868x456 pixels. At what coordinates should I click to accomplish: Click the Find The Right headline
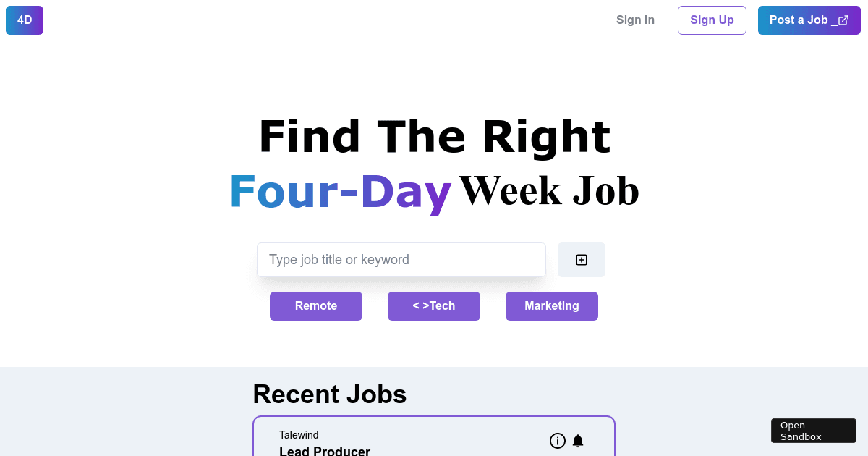[x=434, y=137]
